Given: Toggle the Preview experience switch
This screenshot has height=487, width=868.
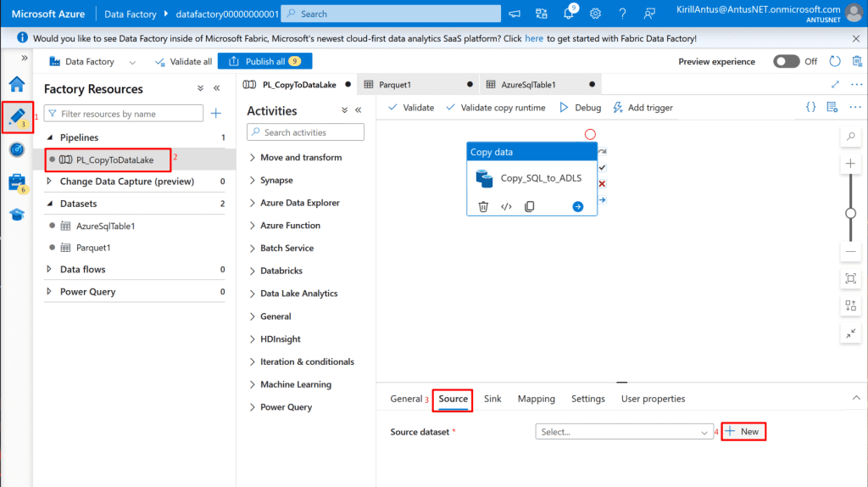Looking at the screenshot, I should [786, 61].
